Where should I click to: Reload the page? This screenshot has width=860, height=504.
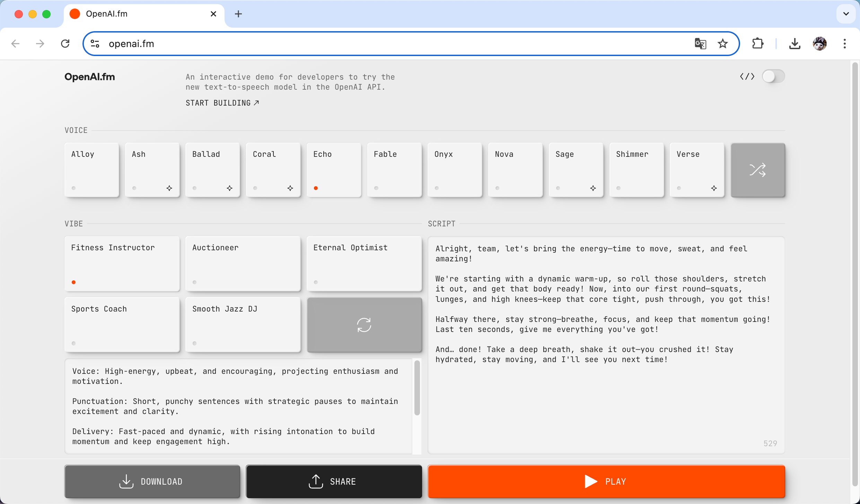[x=65, y=43]
